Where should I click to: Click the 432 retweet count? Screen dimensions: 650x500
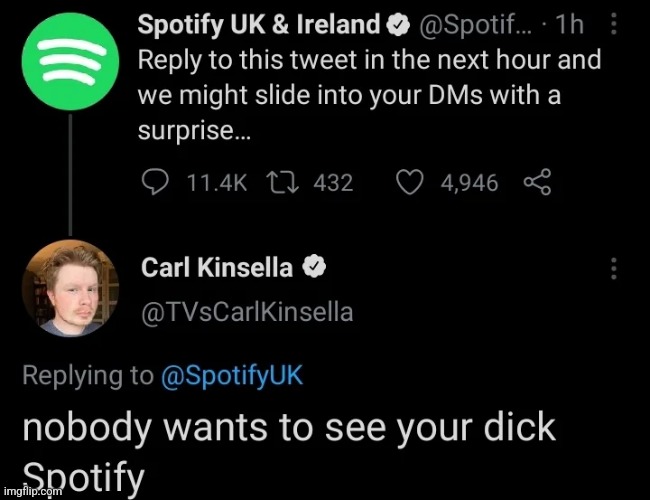[333, 183]
